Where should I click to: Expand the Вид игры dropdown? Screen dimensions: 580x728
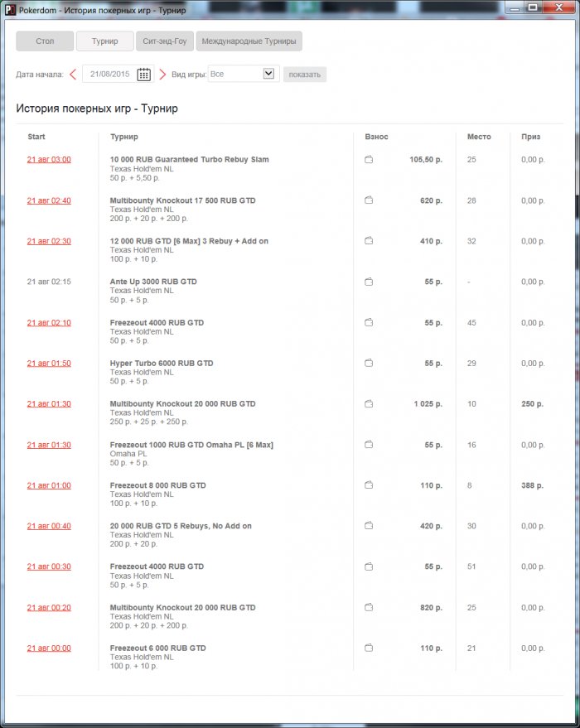(x=268, y=74)
